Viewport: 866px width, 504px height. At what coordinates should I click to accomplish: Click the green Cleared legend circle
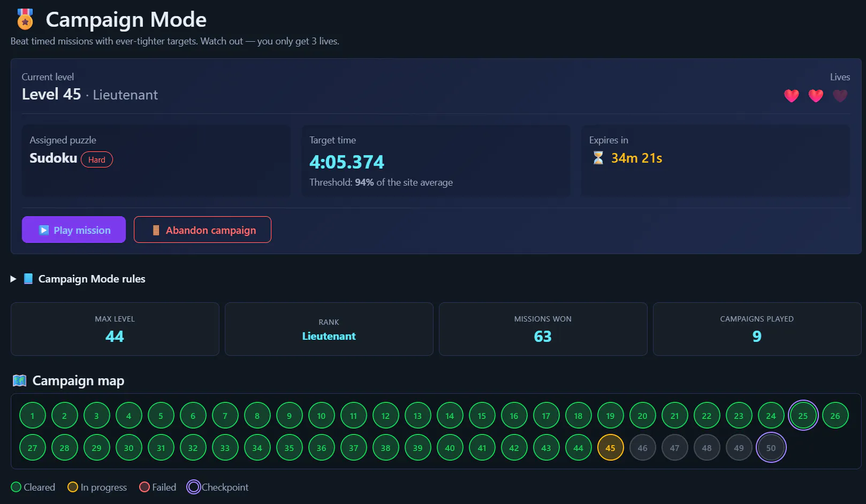[16, 487]
